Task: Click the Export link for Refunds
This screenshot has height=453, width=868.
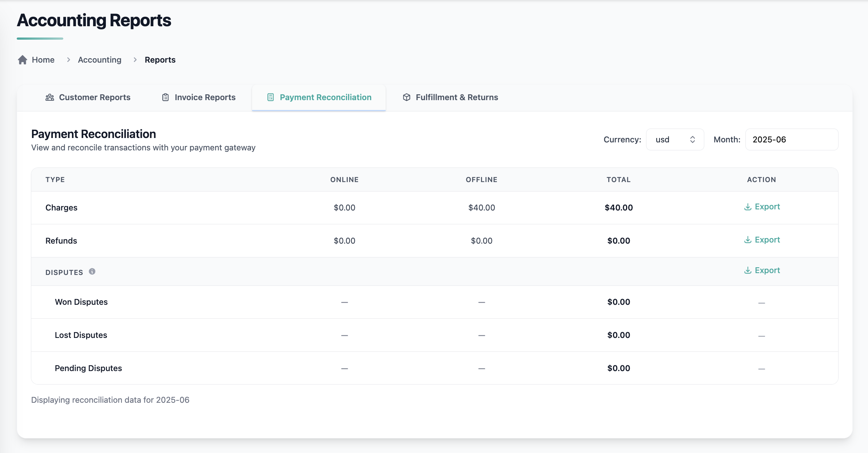Action: pyautogui.click(x=767, y=240)
